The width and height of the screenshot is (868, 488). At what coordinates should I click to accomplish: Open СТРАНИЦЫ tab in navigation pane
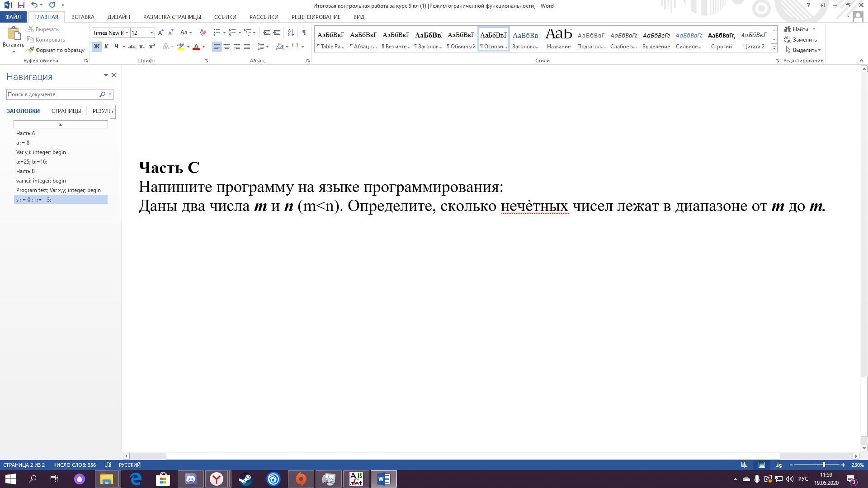coord(66,111)
